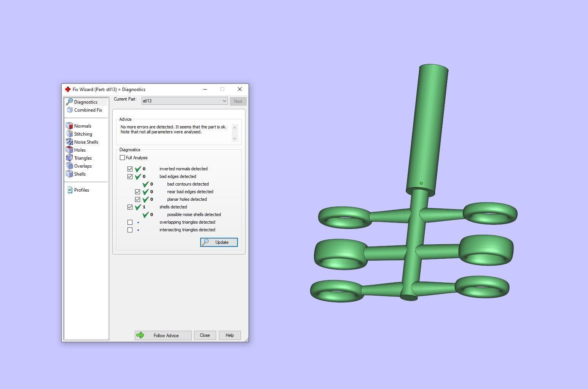
Task: Open the Profiles document icon
Action: pyautogui.click(x=70, y=190)
